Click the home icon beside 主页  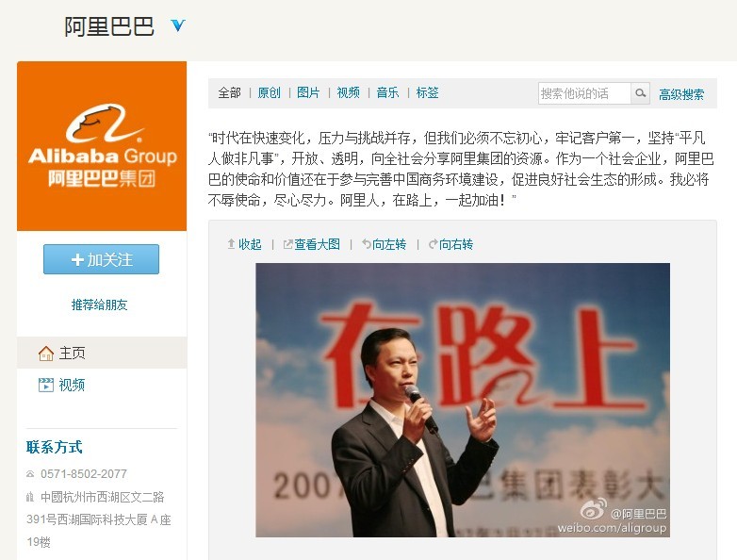click(46, 354)
